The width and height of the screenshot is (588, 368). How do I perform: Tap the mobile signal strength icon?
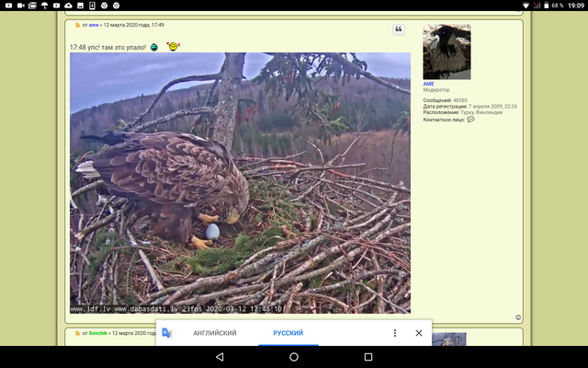[x=537, y=6]
